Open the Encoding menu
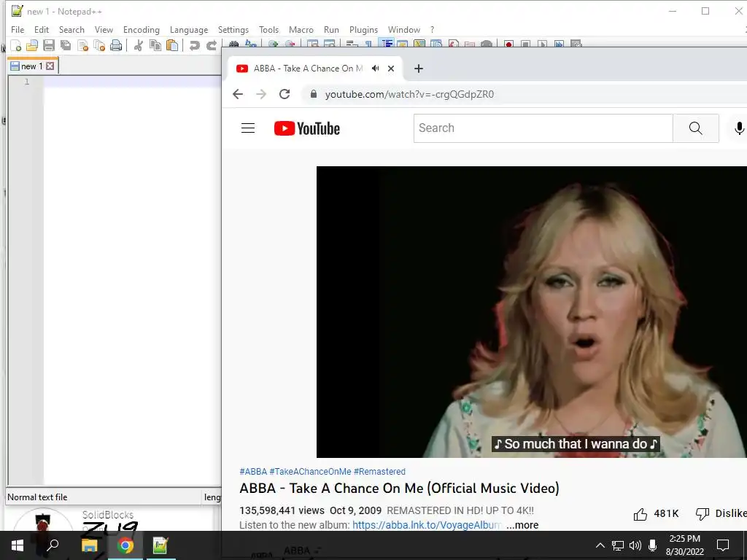The height and width of the screenshot is (560, 747). coord(141,29)
